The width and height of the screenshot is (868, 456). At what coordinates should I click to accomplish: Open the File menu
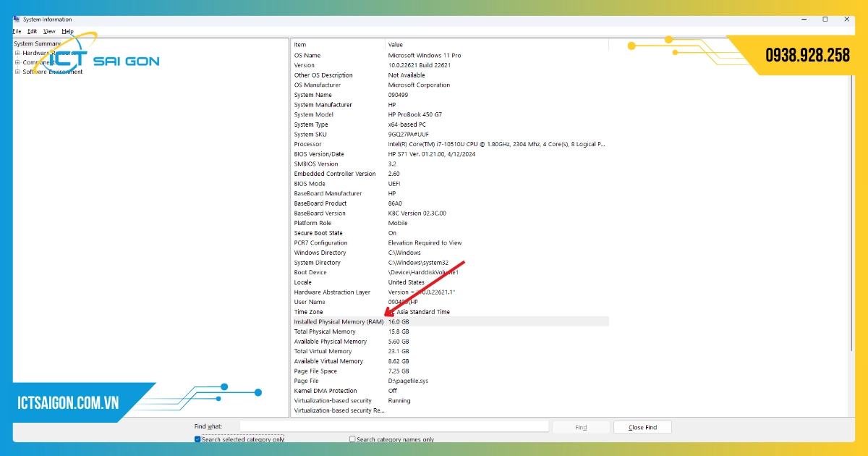coord(17,32)
